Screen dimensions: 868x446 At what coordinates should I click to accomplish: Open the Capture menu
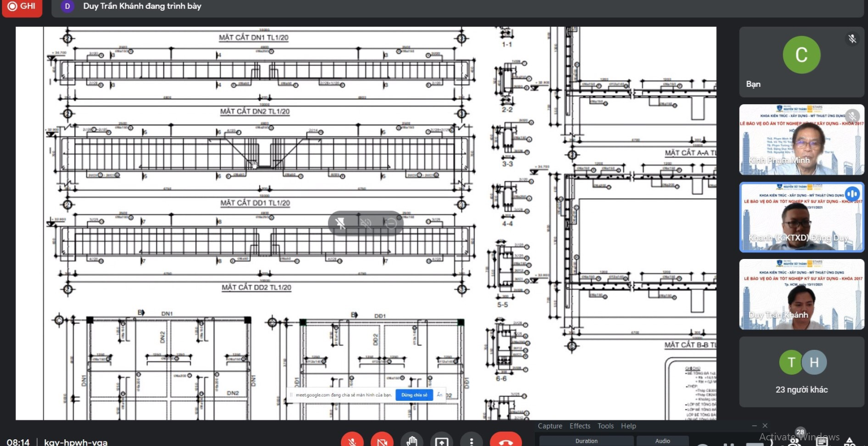(x=550, y=426)
